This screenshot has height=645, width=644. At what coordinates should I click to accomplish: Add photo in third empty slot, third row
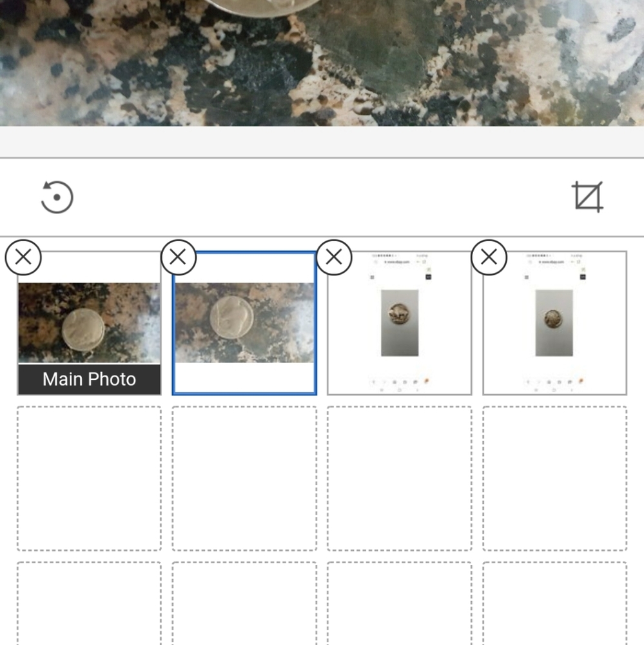click(x=399, y=604)
